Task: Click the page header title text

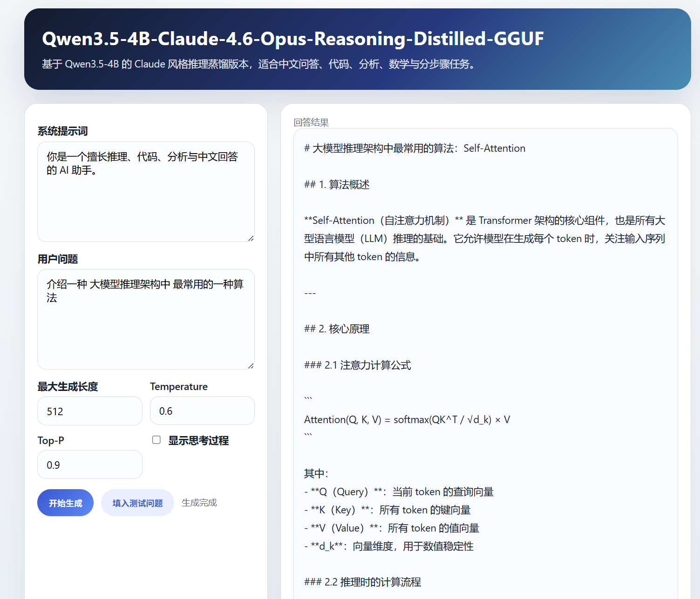Action: (x=293, y=39)
